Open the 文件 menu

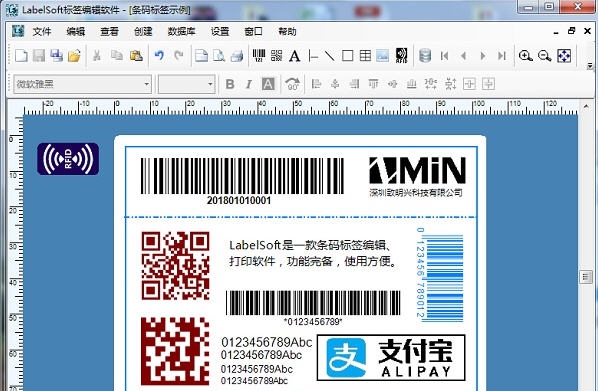coord(42,32)
